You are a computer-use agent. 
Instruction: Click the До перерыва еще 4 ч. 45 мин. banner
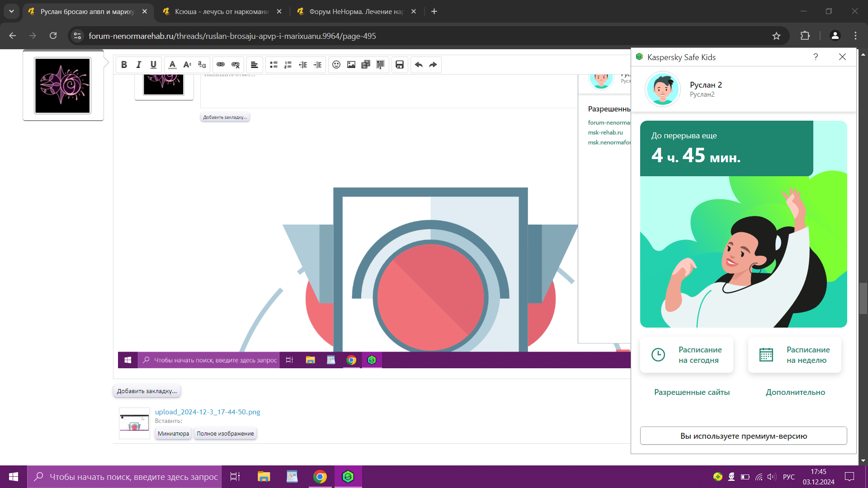pos(726,148)
